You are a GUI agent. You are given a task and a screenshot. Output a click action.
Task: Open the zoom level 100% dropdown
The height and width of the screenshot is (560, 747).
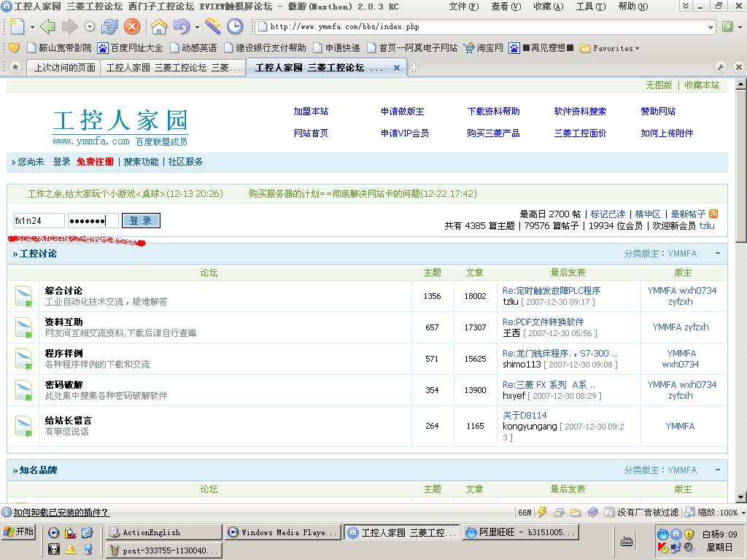point(741,513)
